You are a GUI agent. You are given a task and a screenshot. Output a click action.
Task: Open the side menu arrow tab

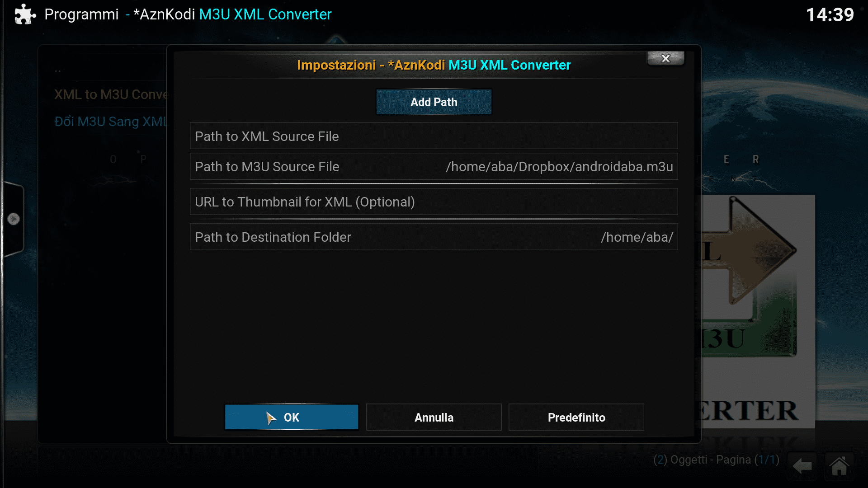pyautogui.click(x=13, y=219)
